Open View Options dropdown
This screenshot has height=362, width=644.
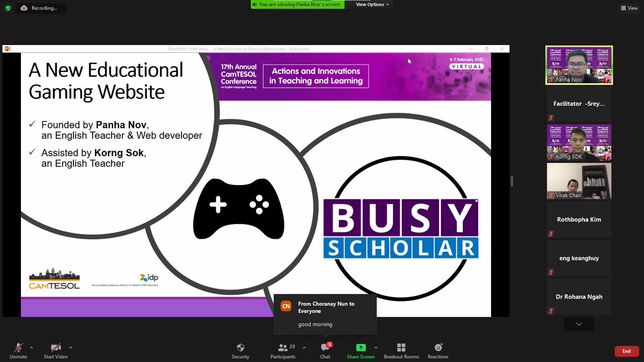372,4
